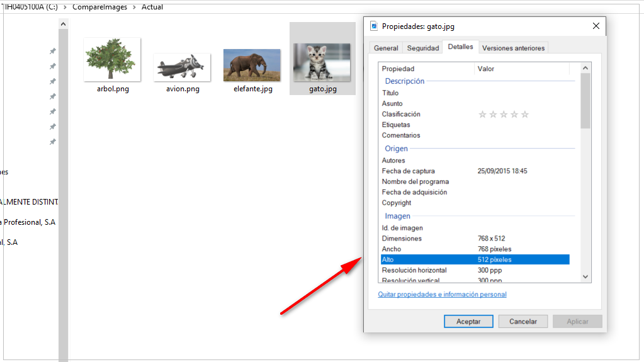Click the gato.jpg kitten thumbnail

pos(322,62)
